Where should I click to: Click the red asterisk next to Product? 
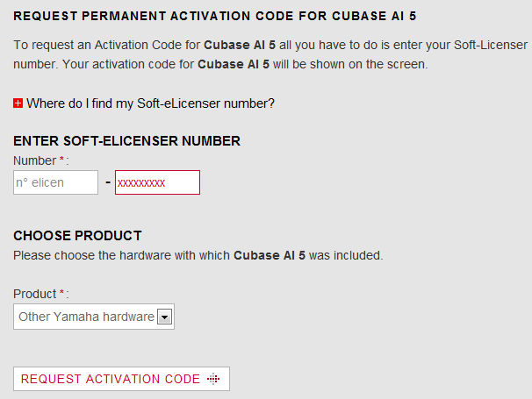[x=61, y=294]
